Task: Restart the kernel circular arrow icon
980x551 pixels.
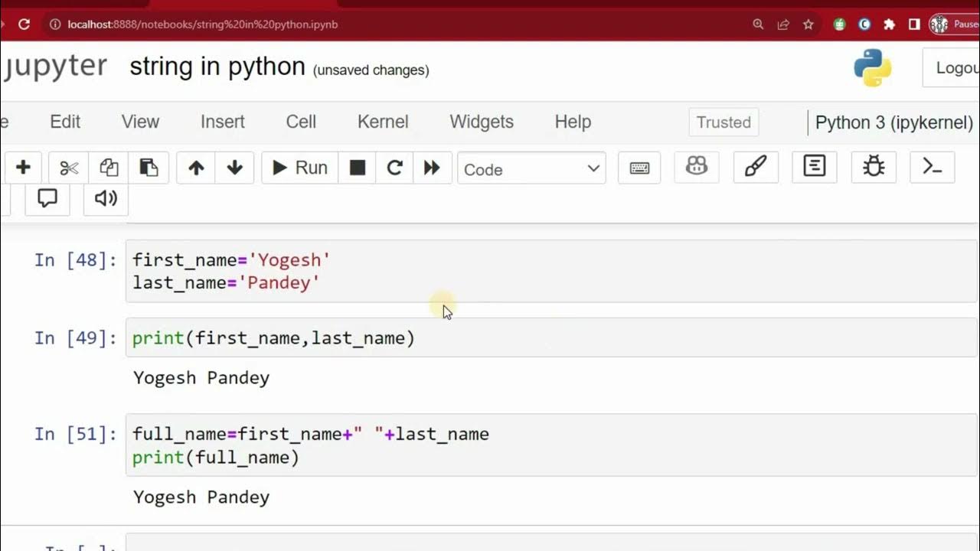Action: click(395, 168)
